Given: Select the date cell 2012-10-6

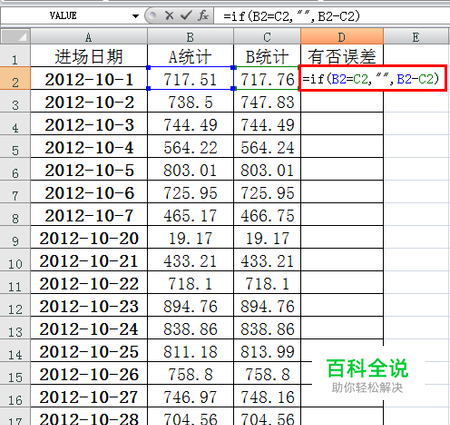Looking at the screenshot, I should (x=89, y=192).
